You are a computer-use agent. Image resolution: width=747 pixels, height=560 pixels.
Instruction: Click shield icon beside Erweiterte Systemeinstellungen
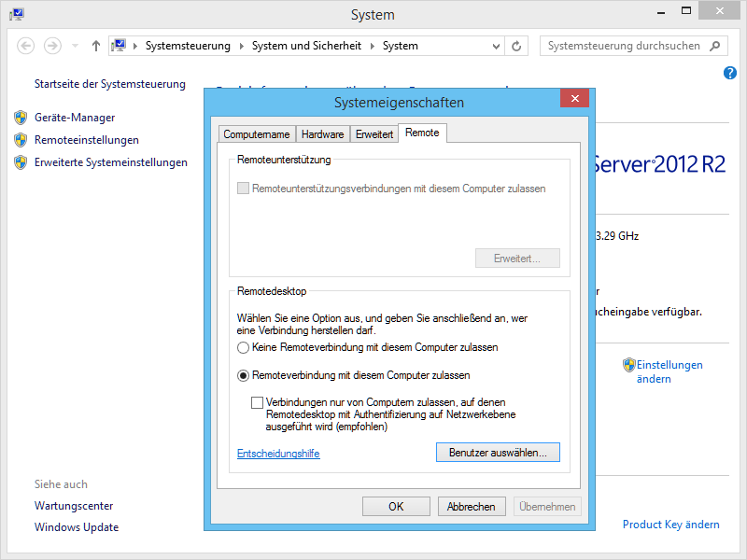pos(21,162)
